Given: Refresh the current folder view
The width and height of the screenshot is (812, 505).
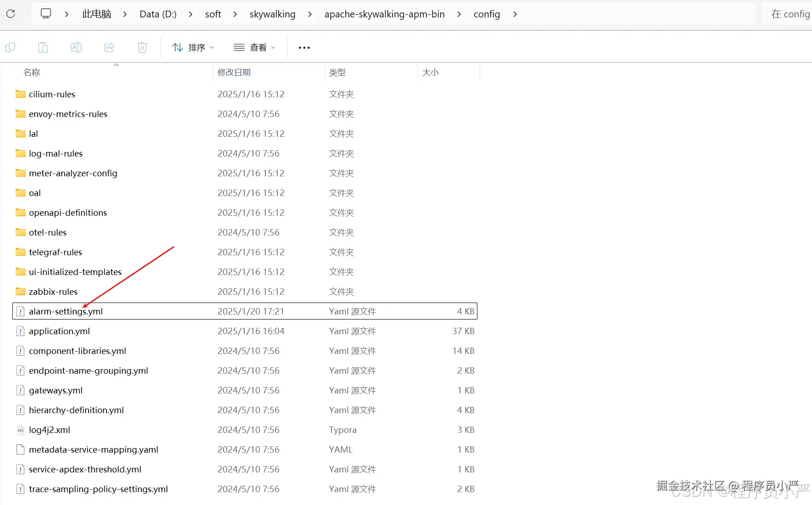Looking at the screenshot, I should (x=11, y=14).
